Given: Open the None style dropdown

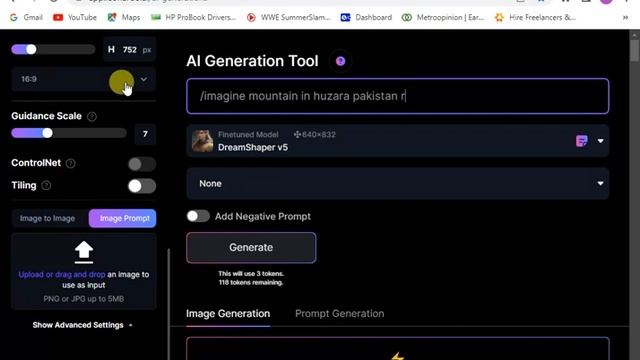Looking at the screenshot, I should [x=398, y=184].
